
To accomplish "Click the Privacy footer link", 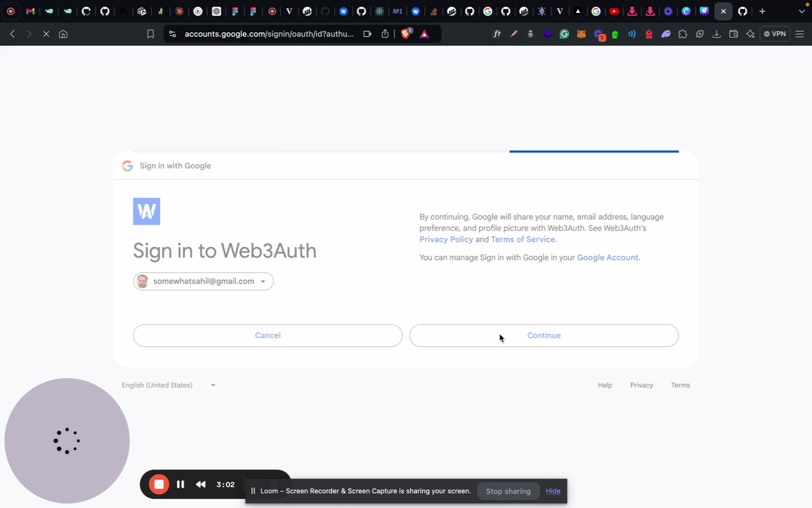I will [x=642, y=385].
